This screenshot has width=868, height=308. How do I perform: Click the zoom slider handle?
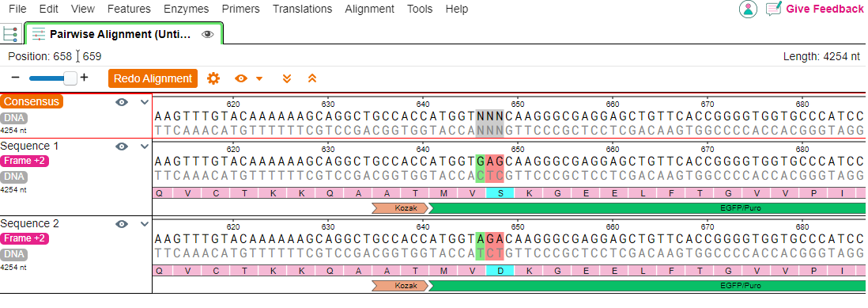tap(70, 78)
